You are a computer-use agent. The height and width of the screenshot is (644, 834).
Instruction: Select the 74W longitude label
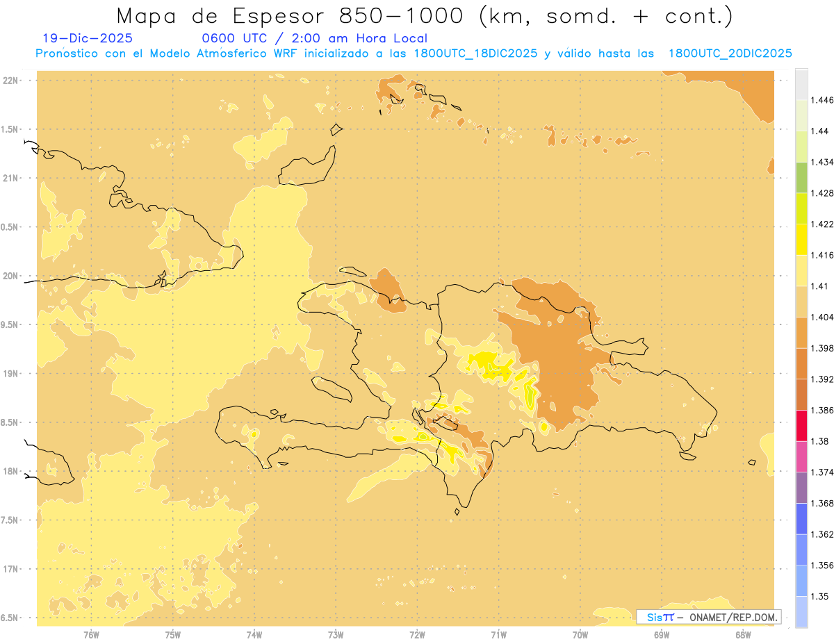(x=254, y=635)
